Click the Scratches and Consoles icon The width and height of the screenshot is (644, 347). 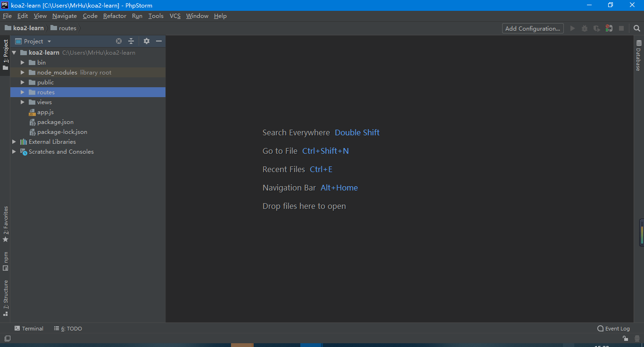[x=24, y=152]
